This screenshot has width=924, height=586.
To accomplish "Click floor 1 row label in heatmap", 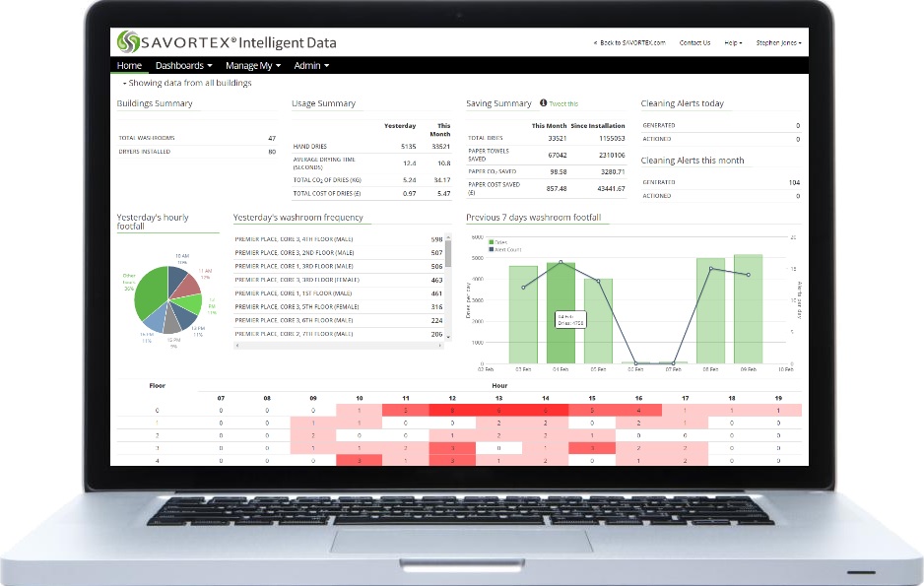I will (157, 423).
